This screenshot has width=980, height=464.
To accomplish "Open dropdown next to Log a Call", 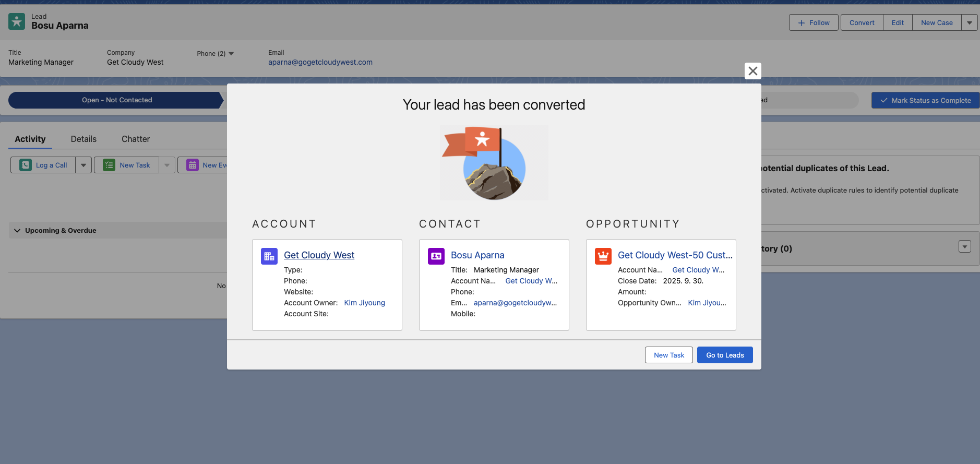I will coord(83,165).
